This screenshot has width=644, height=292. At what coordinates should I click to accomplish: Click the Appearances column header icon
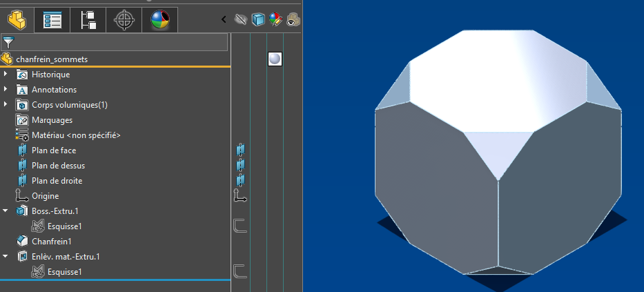pos(275,19)
